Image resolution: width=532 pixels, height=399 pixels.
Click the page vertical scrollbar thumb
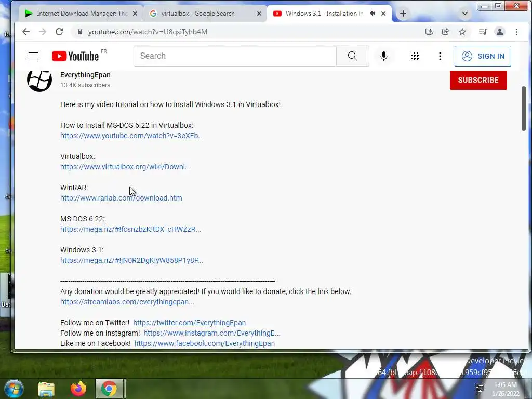point(524,108)
